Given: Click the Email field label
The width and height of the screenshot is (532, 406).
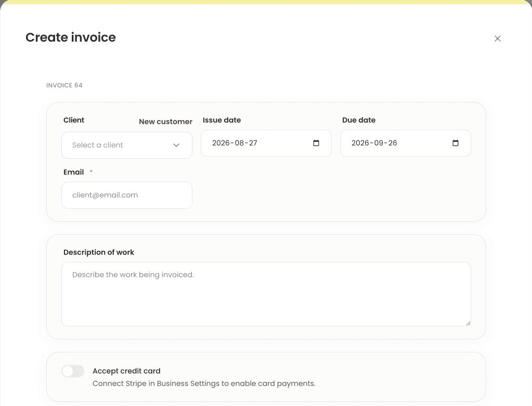Looking at the screenshot, I should point(74,172).
